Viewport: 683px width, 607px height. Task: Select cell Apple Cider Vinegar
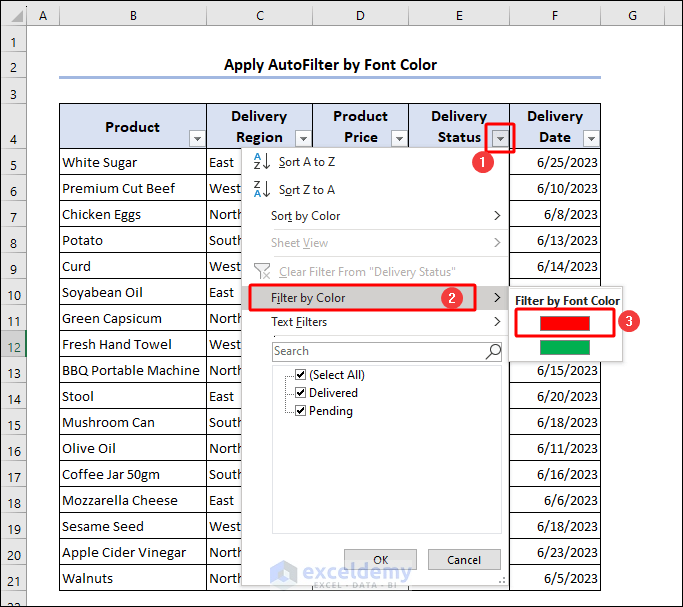pos(133,552)
